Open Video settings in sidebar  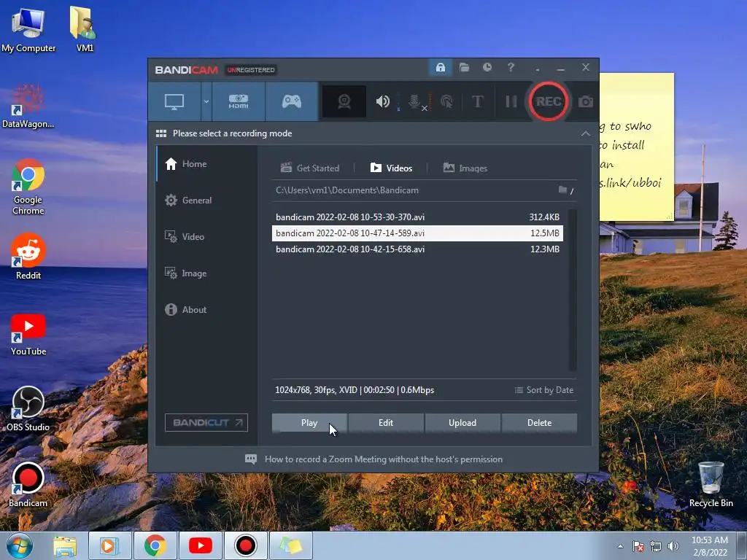[206, 237]
